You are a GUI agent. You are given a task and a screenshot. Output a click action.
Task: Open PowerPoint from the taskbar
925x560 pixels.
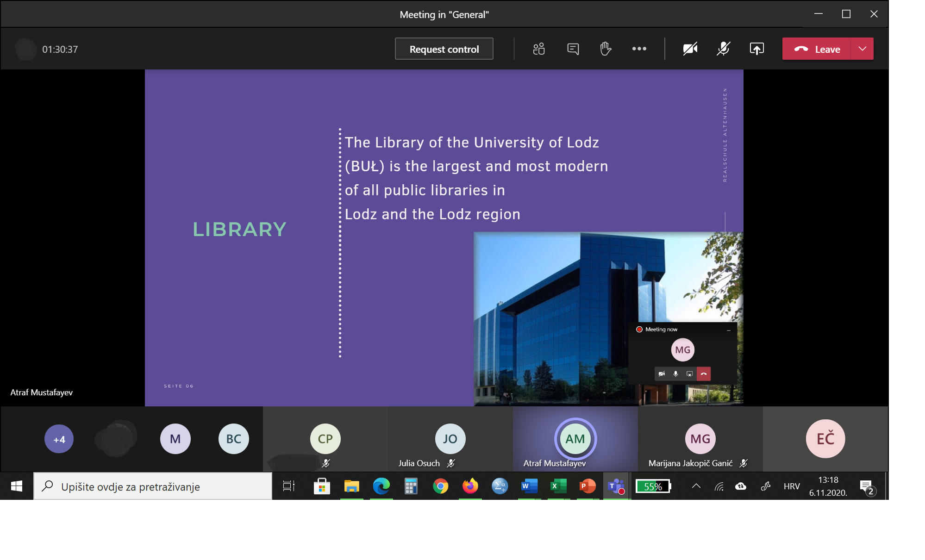[x=587, y=486]
